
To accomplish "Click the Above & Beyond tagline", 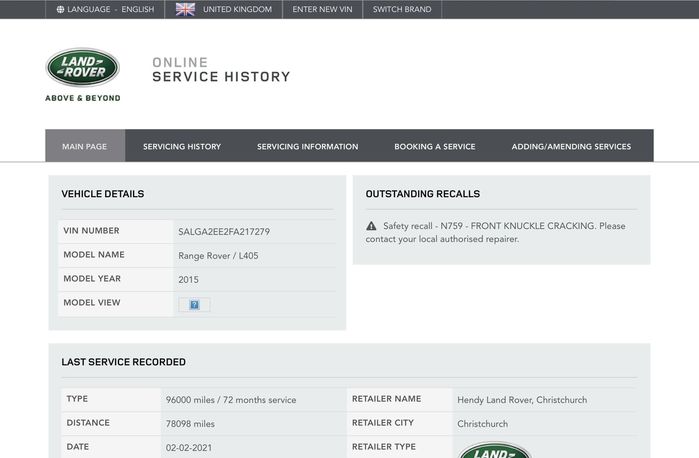I will click(x=83, y=98).
